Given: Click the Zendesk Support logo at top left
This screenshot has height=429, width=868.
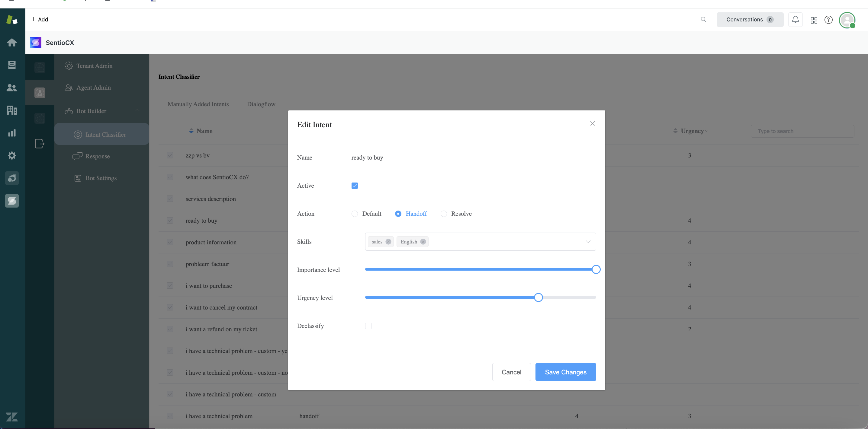Looking at the screenshot, I should pos(12,20).
